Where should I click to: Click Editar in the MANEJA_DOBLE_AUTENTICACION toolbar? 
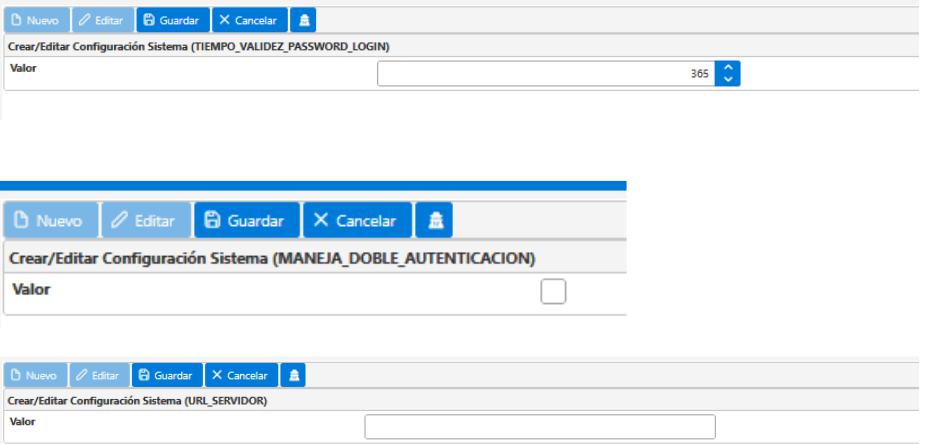[x=146, y=220]
